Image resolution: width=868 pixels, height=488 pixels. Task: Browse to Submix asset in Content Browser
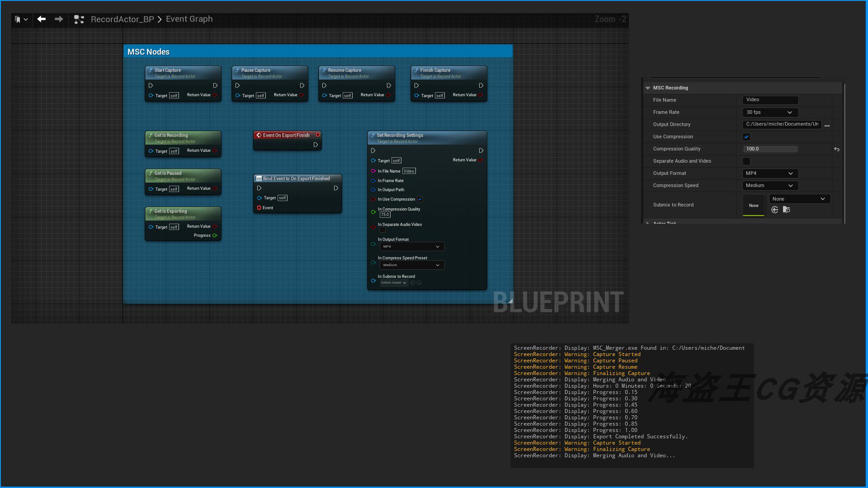tap(787, 210)
